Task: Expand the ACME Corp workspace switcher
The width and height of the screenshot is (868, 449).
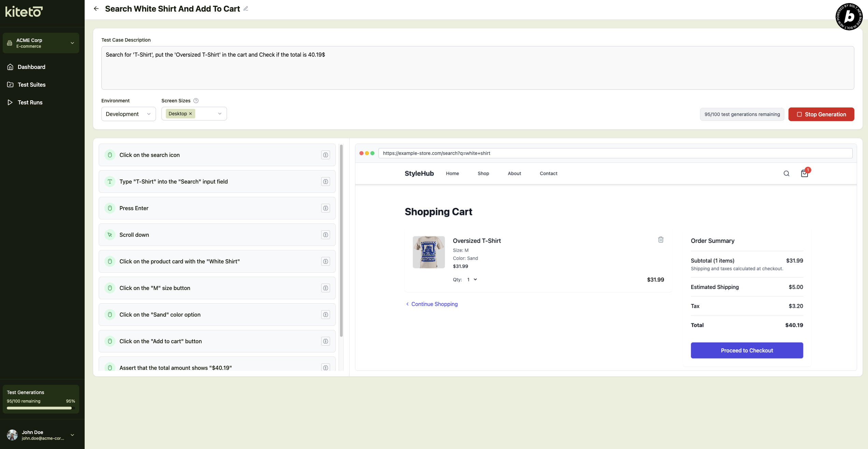Action: click(41, 43)
